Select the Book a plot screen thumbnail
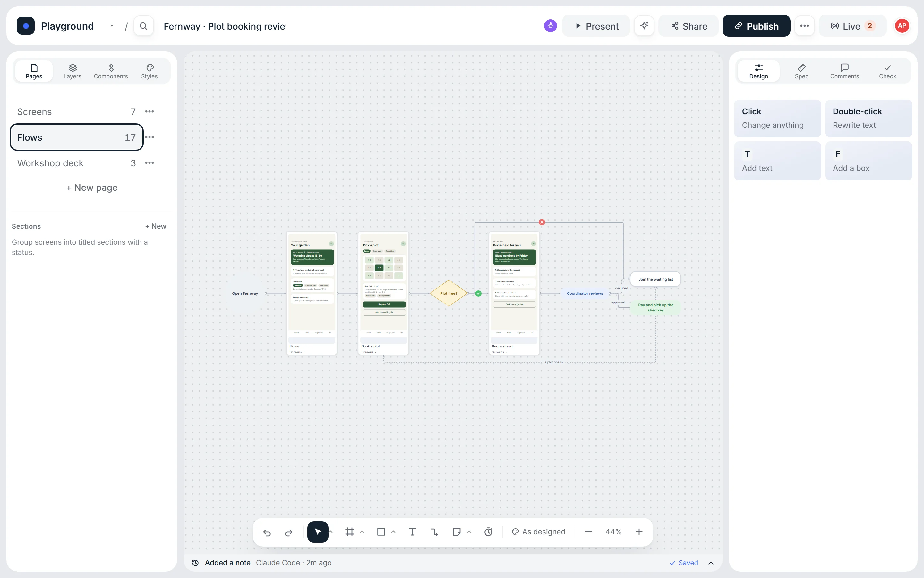 click(x=383, y=293)
